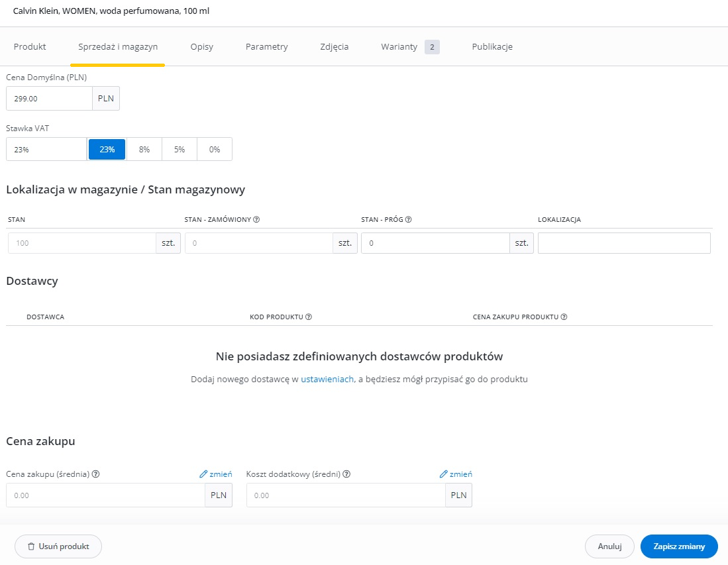Click help icon beside Stan - próg
The width and height of the screenshot is (728, 565).
point(409,220)
